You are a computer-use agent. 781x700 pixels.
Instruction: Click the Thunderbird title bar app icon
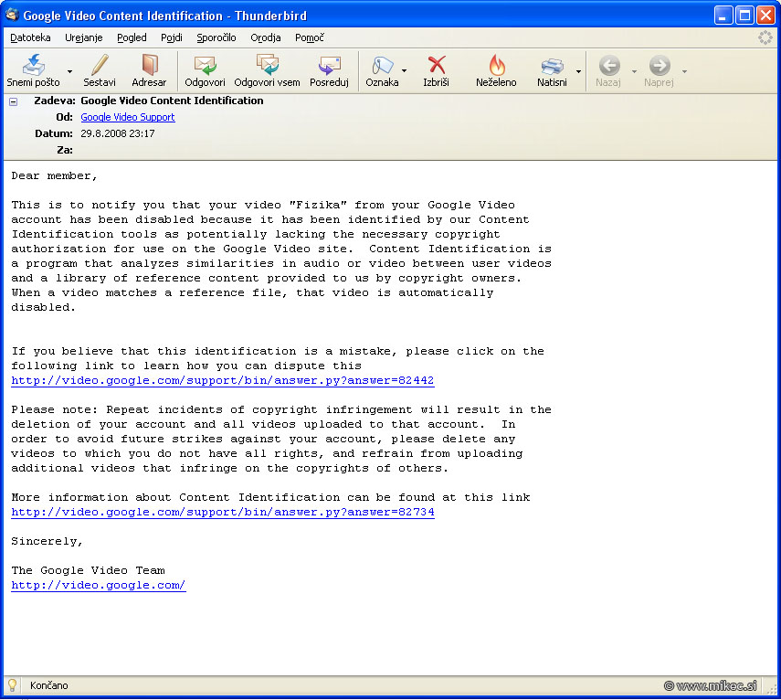[x=12, y=15]
